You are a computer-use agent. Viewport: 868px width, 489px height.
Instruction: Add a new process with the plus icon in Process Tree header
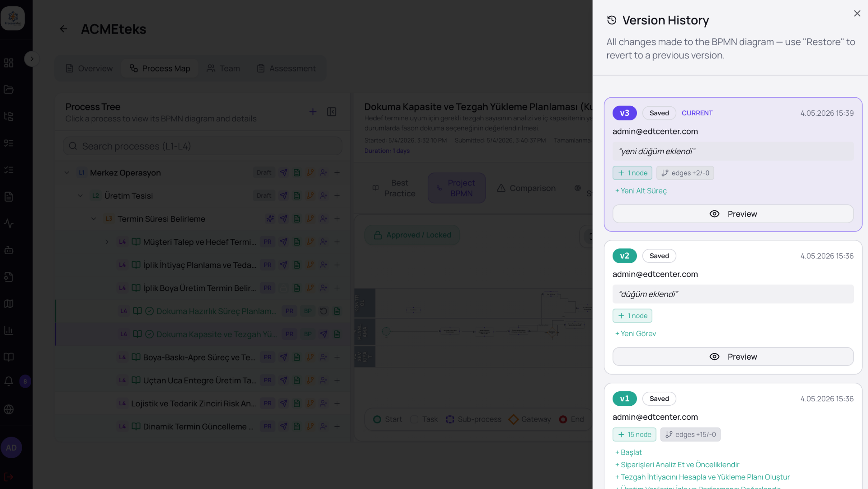point(313,112)
